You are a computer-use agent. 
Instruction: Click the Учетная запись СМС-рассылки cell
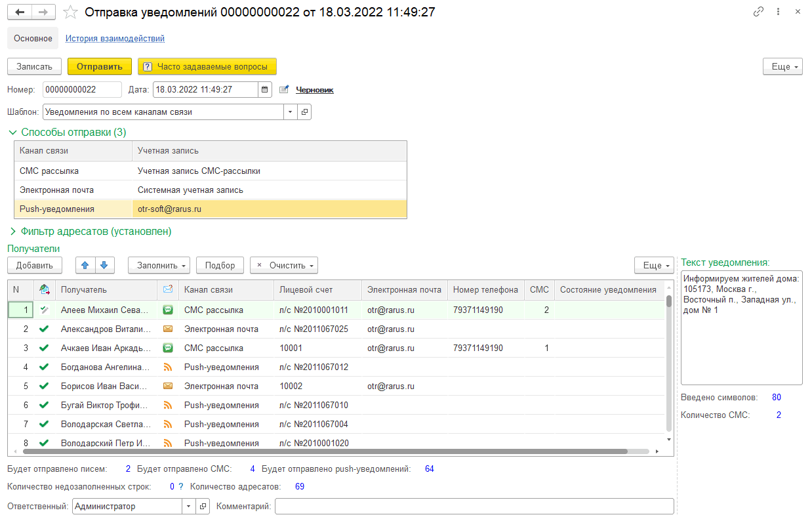click(x=269, y=171)
